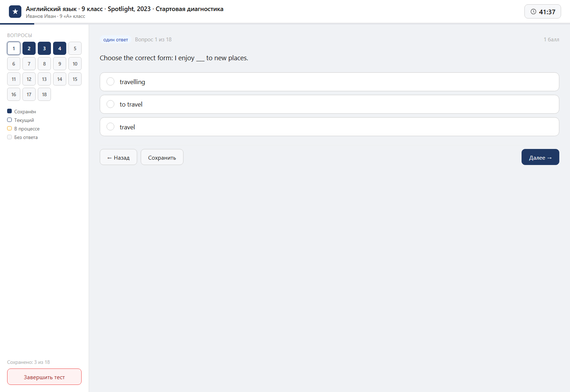The image size is (570, 392).
Task: Click the Далее next button
Action: coord(540,157)
